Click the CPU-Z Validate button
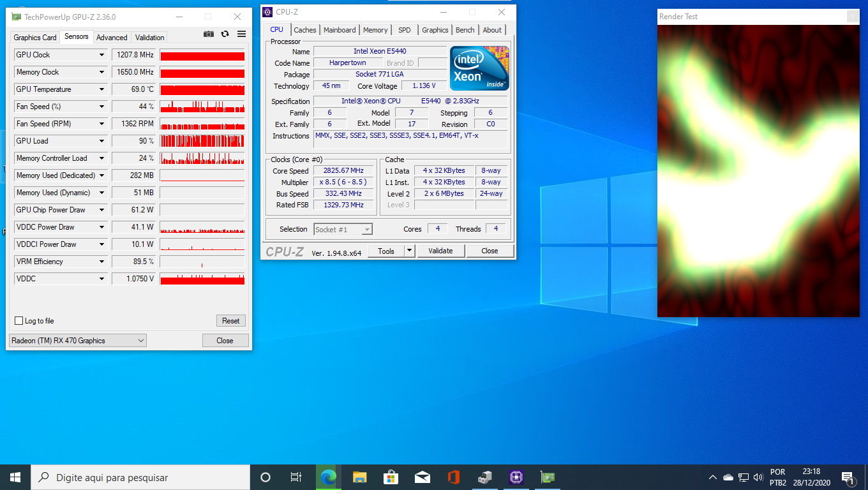 coord(440,251)
